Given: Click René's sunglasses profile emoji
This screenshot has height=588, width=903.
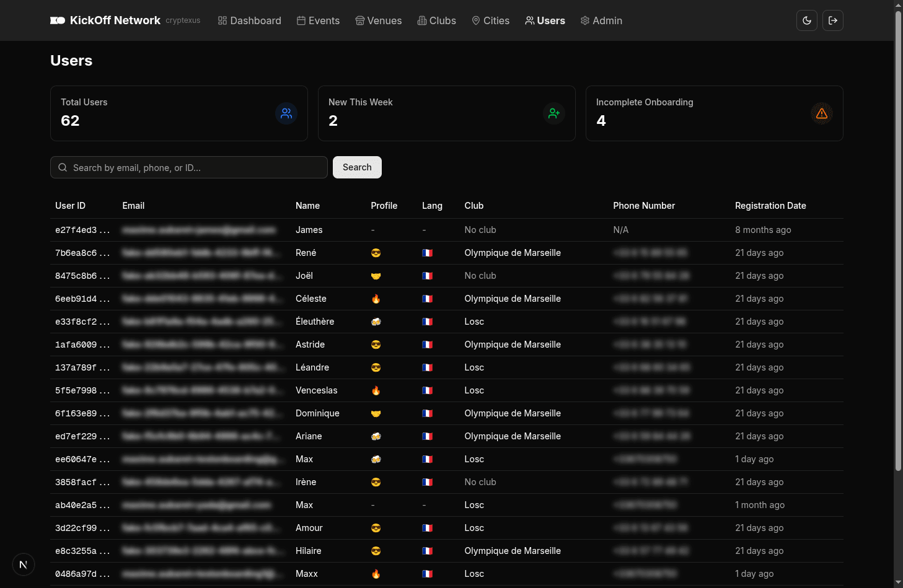Looking at the screenshot, I should point(376,253).
